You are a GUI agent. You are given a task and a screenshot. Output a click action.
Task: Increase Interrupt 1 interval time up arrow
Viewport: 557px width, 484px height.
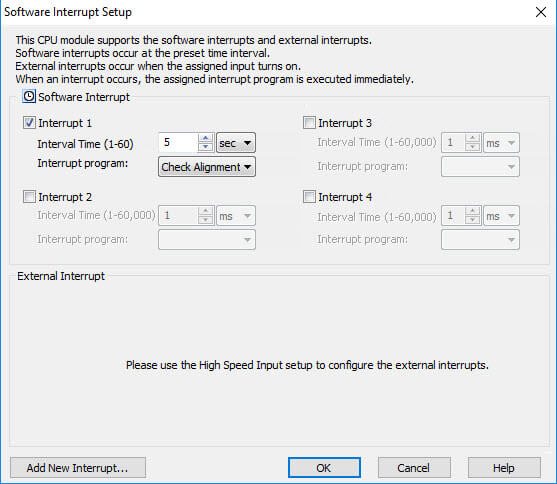[205, 138]
